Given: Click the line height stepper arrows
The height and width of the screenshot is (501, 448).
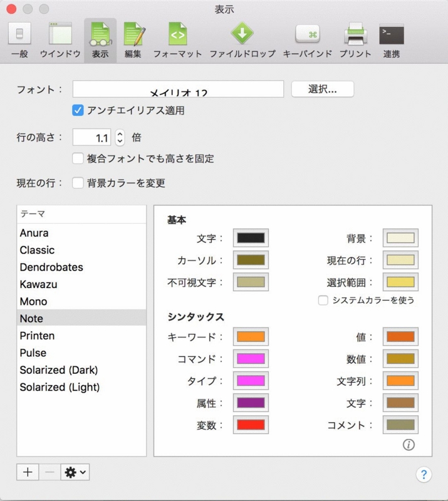Looking at the screenshot, I should click(x=120, y=137).
